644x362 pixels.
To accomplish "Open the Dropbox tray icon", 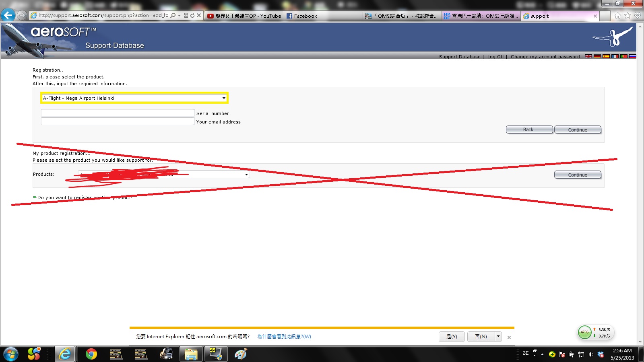I will (x=601, y=354).
